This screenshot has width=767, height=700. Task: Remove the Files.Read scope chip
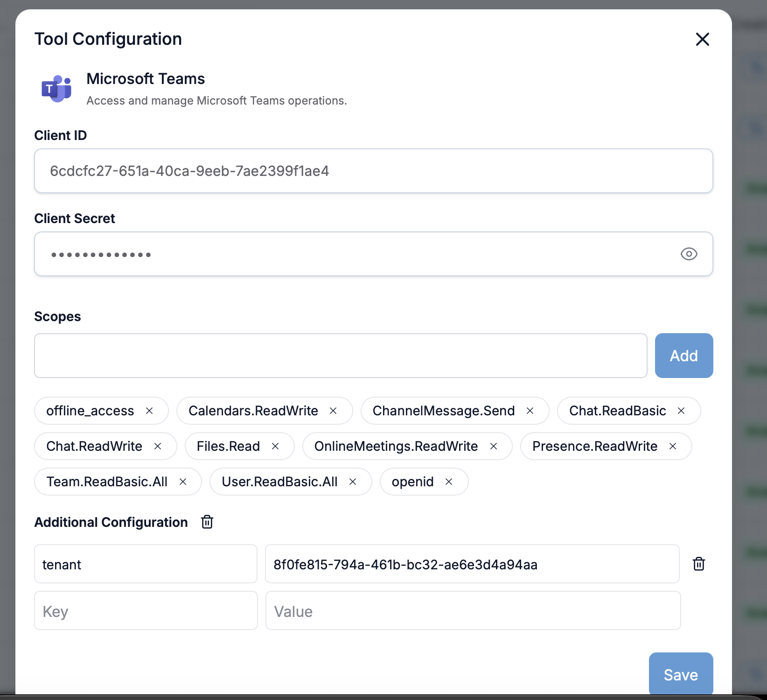[275, 446]
